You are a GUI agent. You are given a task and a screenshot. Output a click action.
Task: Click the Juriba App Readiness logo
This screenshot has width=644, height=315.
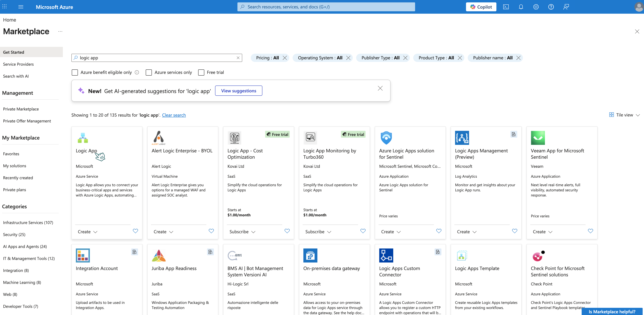159,255
